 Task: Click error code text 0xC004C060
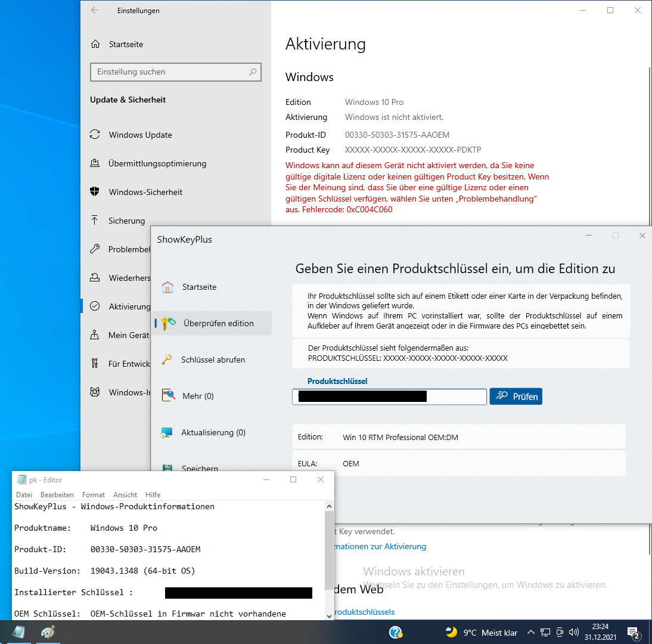370,209
